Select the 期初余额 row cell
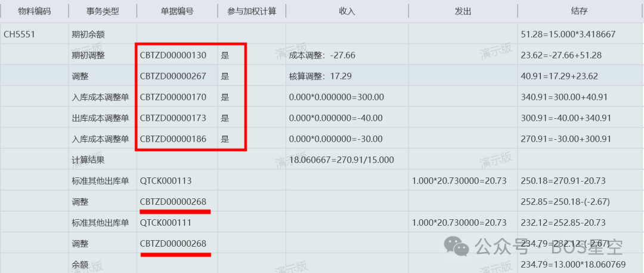This screenshot has height=273, width=644. [88, 35]
